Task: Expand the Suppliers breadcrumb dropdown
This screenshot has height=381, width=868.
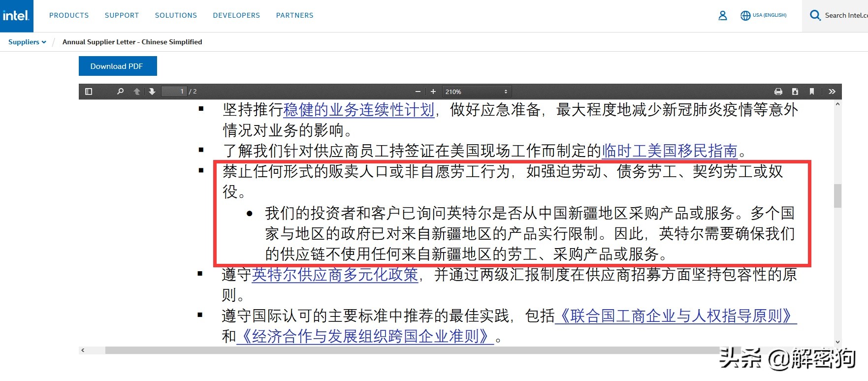Action: (27, 42)
